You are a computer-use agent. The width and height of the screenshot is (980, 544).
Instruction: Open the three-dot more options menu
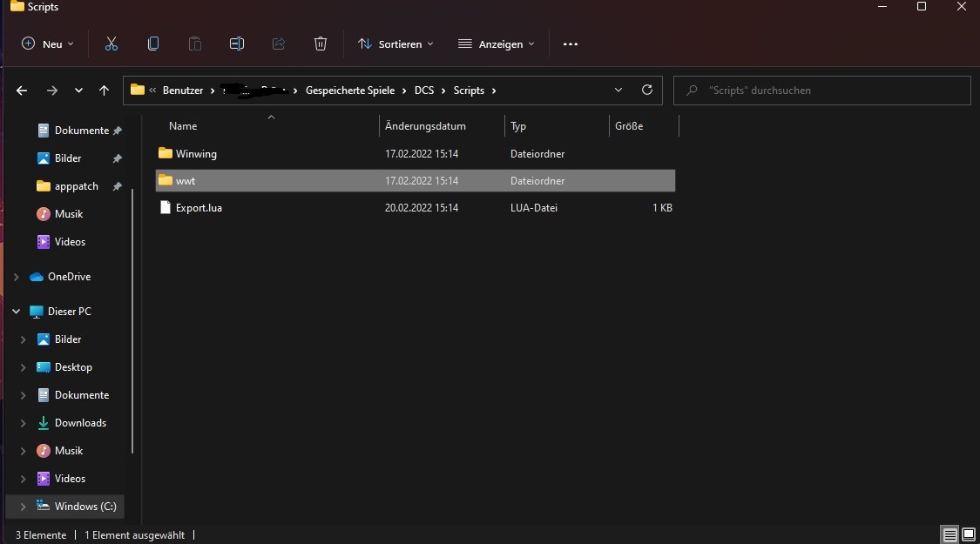point(570,44)
